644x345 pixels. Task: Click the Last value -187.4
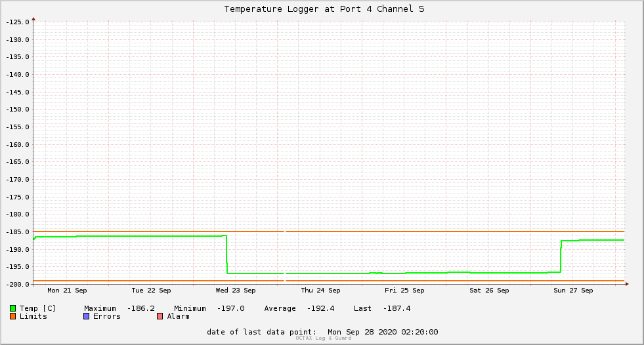click(x=397, y=308)
